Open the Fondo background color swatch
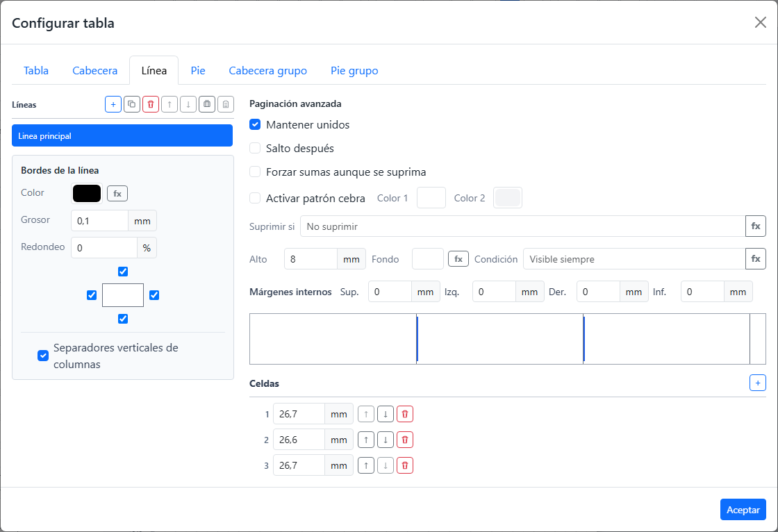The image size is (778, 532). 428,259
